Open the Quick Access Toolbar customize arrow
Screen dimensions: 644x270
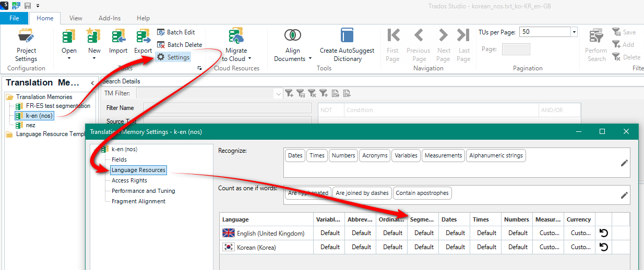[38, 6]
